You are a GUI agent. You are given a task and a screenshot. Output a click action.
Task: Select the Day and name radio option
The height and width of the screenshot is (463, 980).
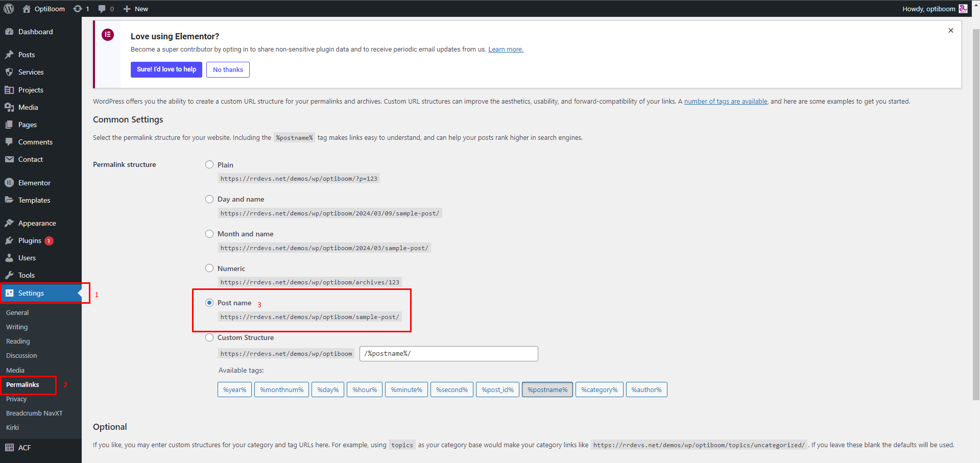click(209, 199)
